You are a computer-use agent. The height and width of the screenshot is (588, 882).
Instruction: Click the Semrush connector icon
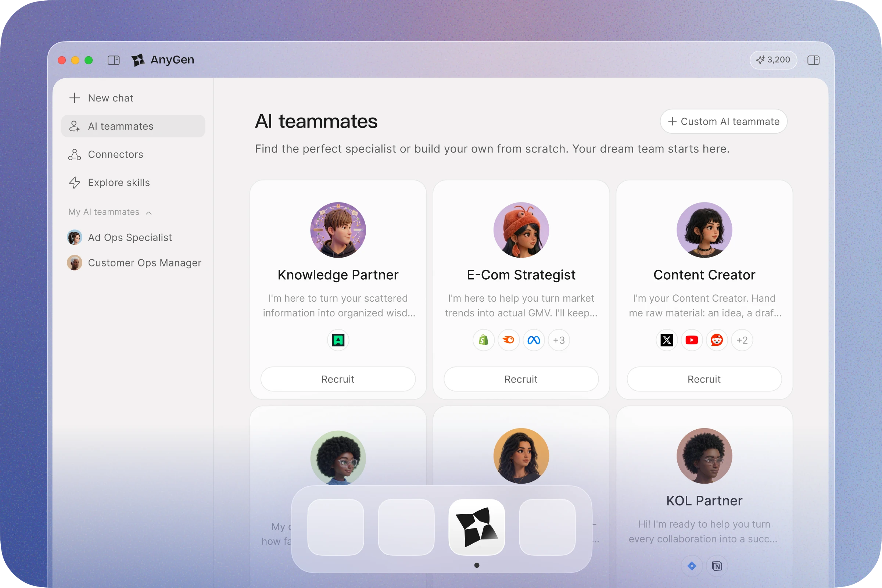pyautogui.click(x=509, y=340)
